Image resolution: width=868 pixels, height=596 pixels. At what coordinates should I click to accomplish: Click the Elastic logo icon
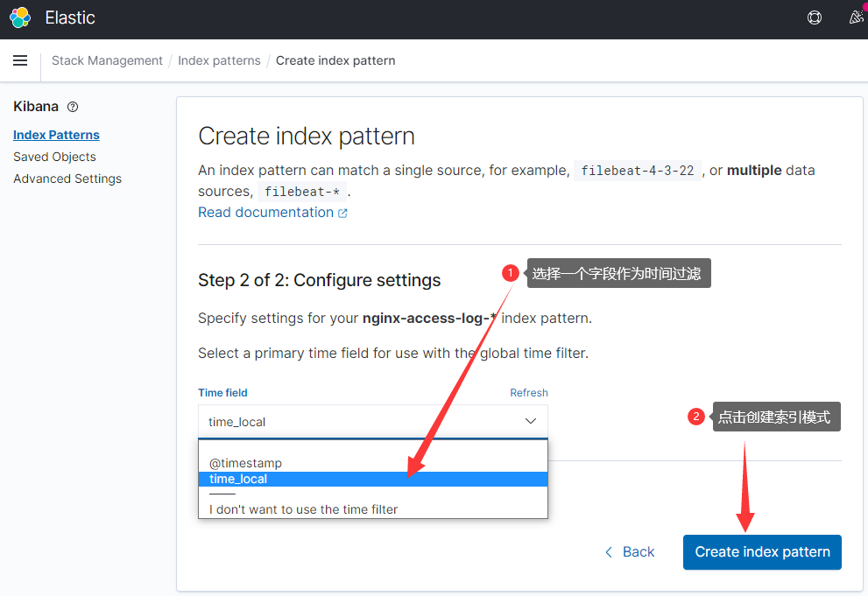pyautogui.click(x=20, y=18)
